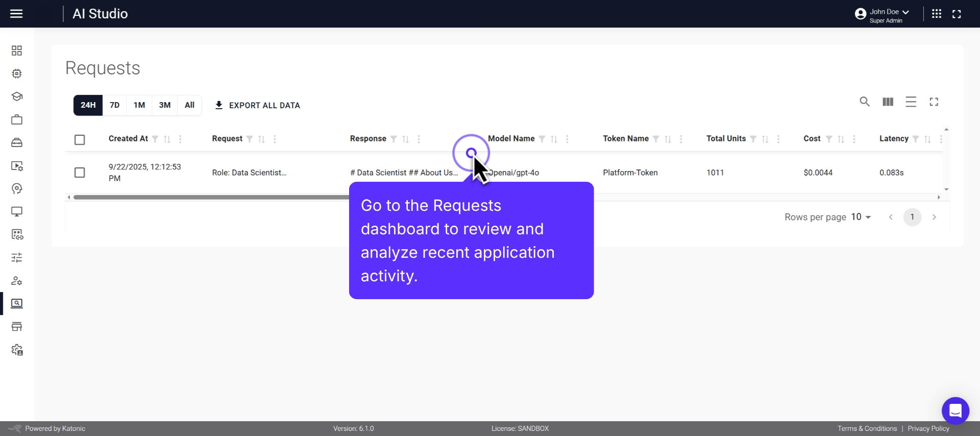Toggle browser fullscreen from the header
980x436 pixels.
957,14
